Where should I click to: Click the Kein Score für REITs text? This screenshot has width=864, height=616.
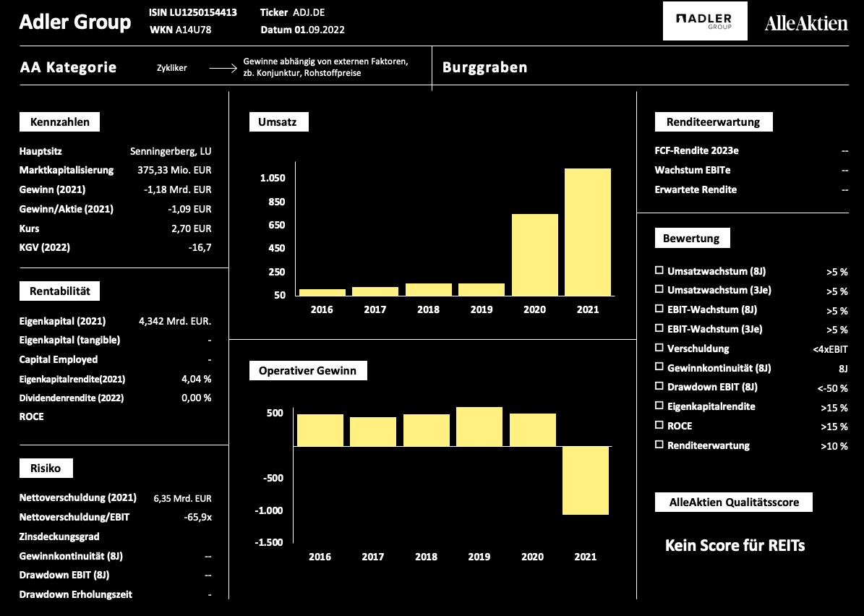click(735, 545)
